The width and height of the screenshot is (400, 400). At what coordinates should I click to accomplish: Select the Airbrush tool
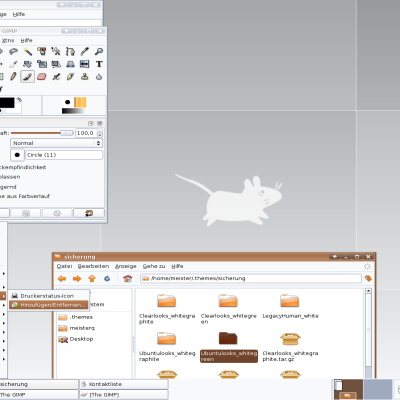click(56, 77)
